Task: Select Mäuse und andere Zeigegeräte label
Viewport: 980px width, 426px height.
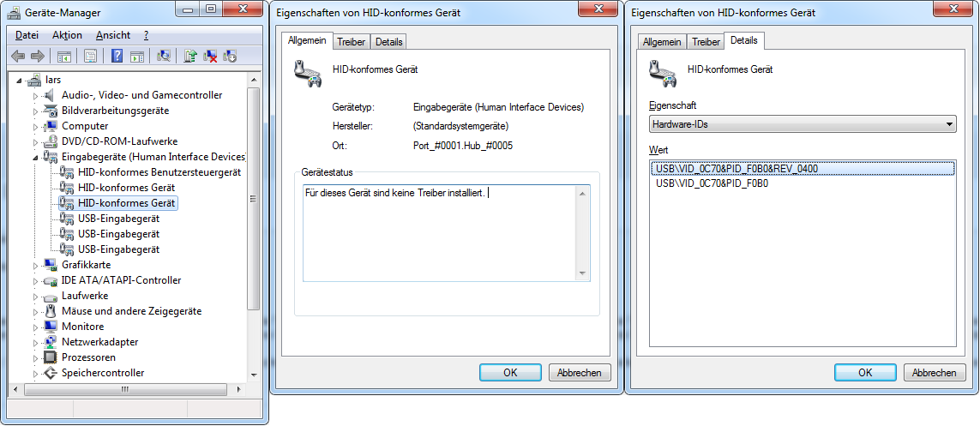Action: [x=131, y=311]
